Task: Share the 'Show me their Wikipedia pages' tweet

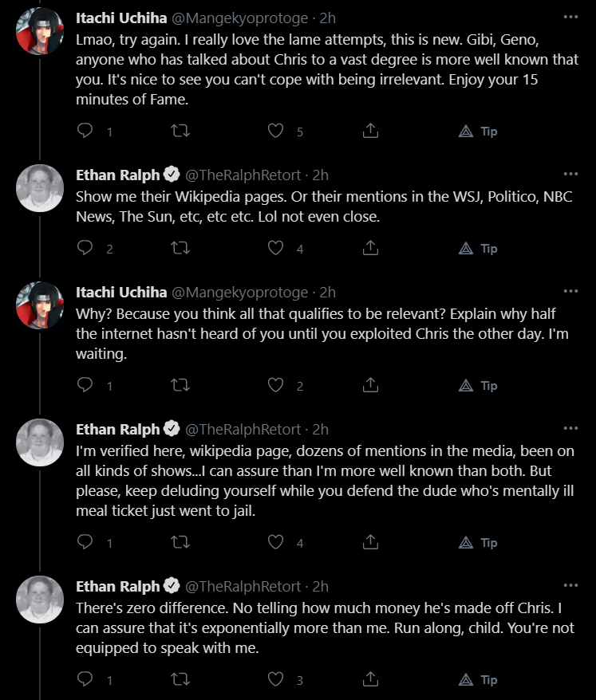Action: point(370,248)
